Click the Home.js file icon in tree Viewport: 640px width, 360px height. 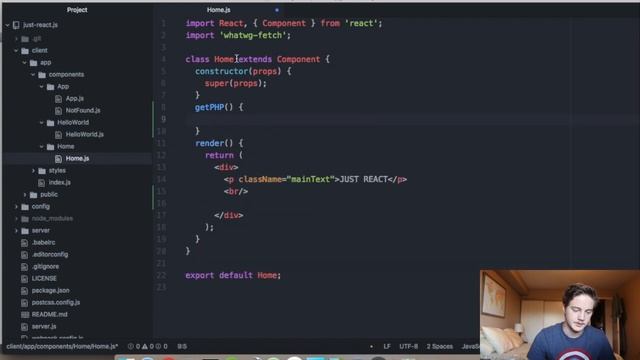coord(58,159)
